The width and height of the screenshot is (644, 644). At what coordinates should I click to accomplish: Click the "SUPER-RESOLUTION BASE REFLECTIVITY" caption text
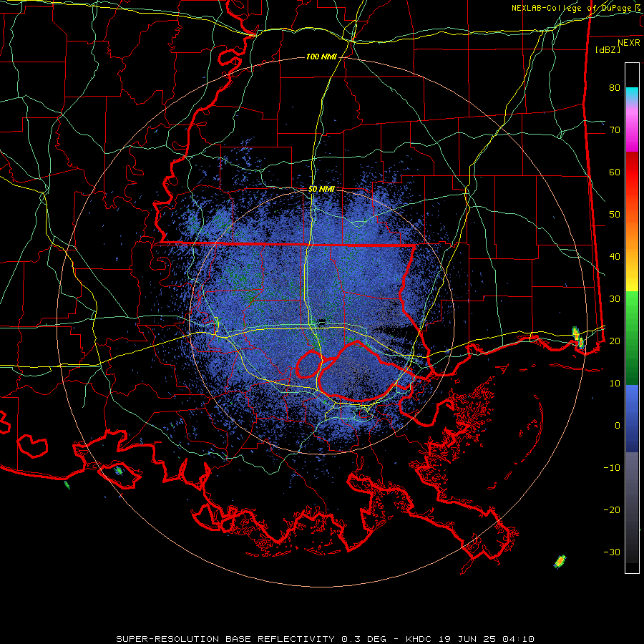click(225, 639)
